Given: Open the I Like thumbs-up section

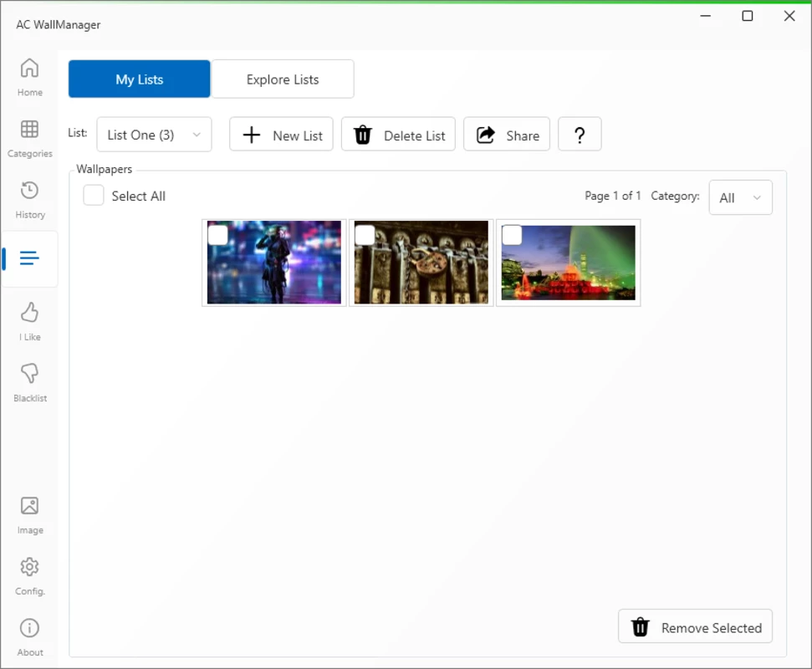Looking at the screenshot, I should 29,322.
